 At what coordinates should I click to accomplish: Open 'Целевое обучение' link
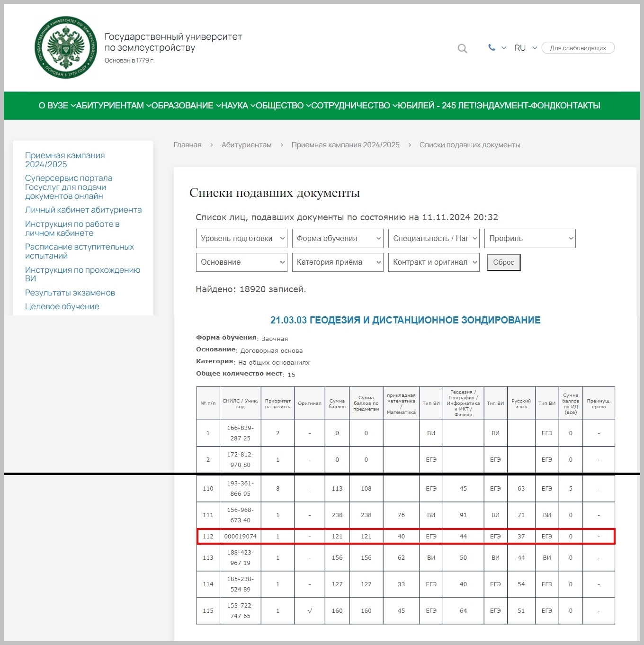tap(62, 306)
